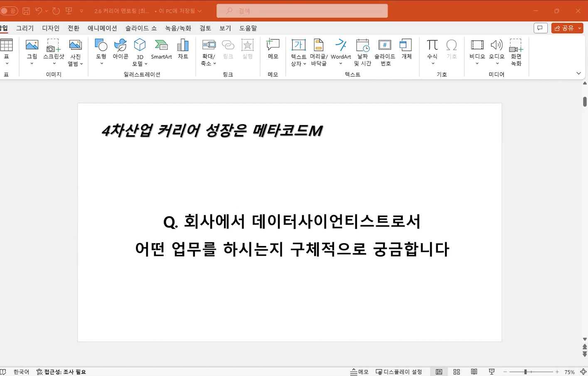
Task: Click the 75% zoom level
Action: tap(570, 372)
